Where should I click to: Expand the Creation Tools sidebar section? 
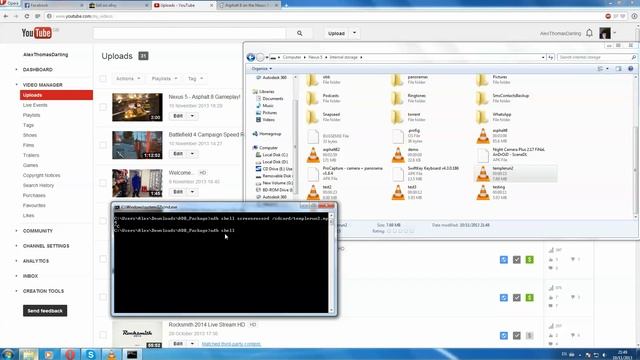(43, 291)
